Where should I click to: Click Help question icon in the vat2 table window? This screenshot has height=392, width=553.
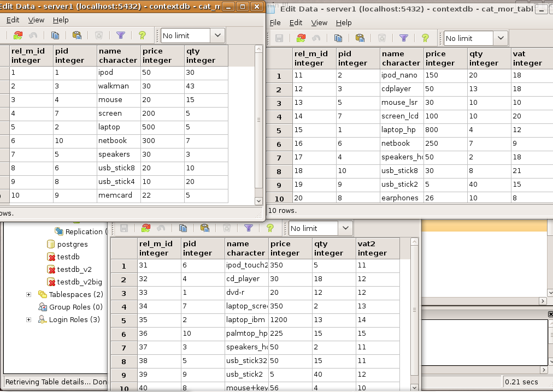click(x=270, y=228)
